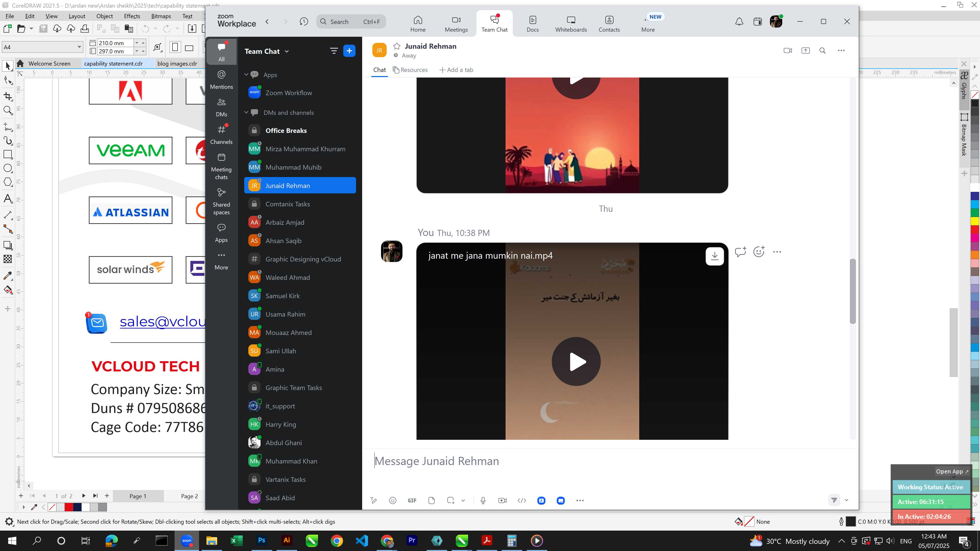Play the janat me jana mumkin nai video
Screen dimensions: 980x551
pyautogui.click(x=576, y=362)
